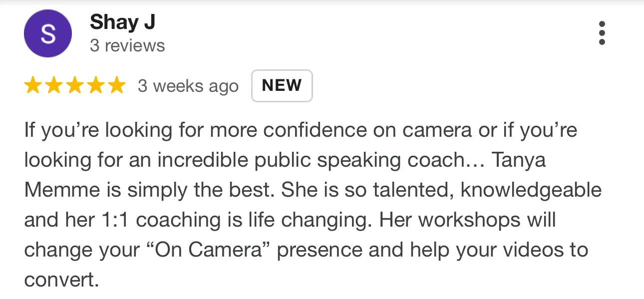Click the fourth yellow rating star
The width and height of the screenshot is (644, 299).
click(x=95, y=85)
